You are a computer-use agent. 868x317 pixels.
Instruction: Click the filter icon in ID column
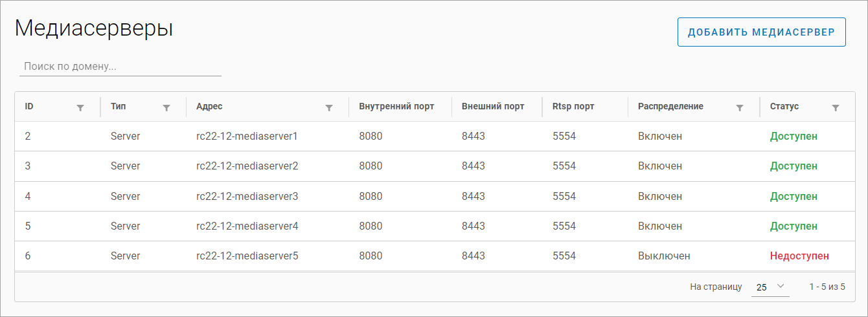coord(80,107)
